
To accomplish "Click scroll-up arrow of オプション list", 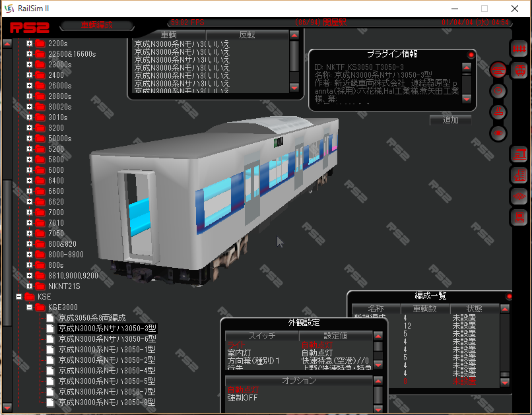I will 378,381.
